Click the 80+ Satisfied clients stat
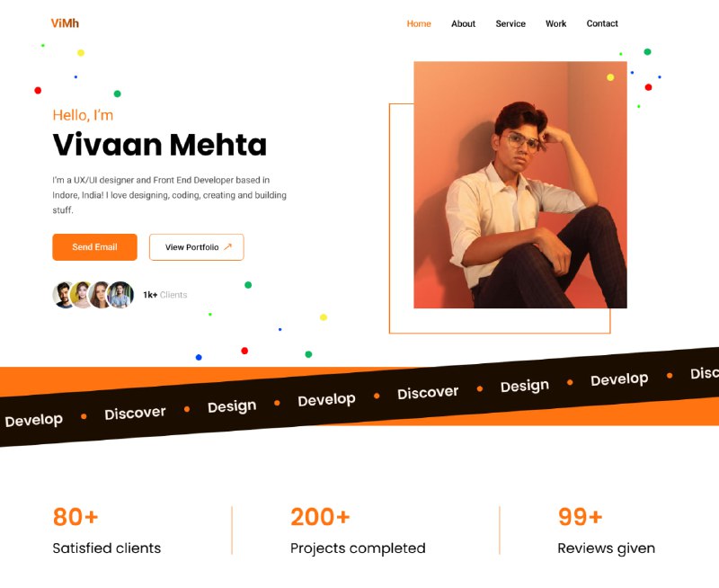Viewport: 719px width, 588px height. tap(106, 530)
